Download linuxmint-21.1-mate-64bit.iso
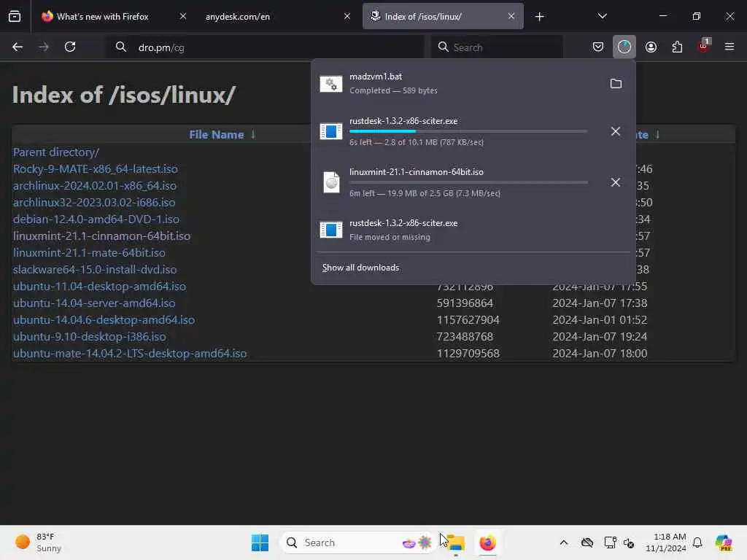 click(89, 253)
